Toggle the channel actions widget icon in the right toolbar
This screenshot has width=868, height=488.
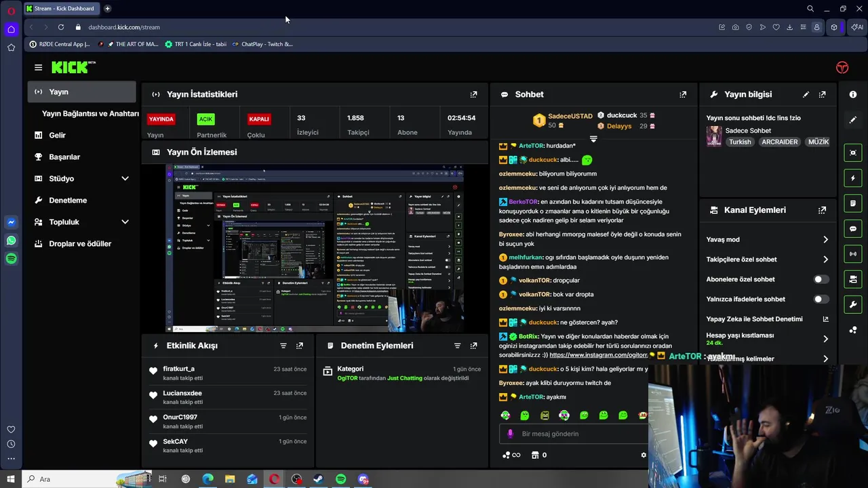pyautogui.click(x=853, y=279)
